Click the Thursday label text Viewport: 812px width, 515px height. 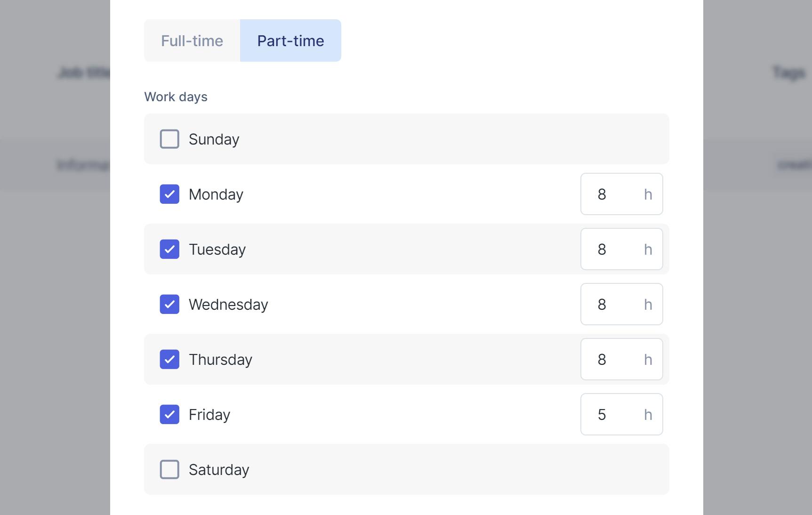220,360
